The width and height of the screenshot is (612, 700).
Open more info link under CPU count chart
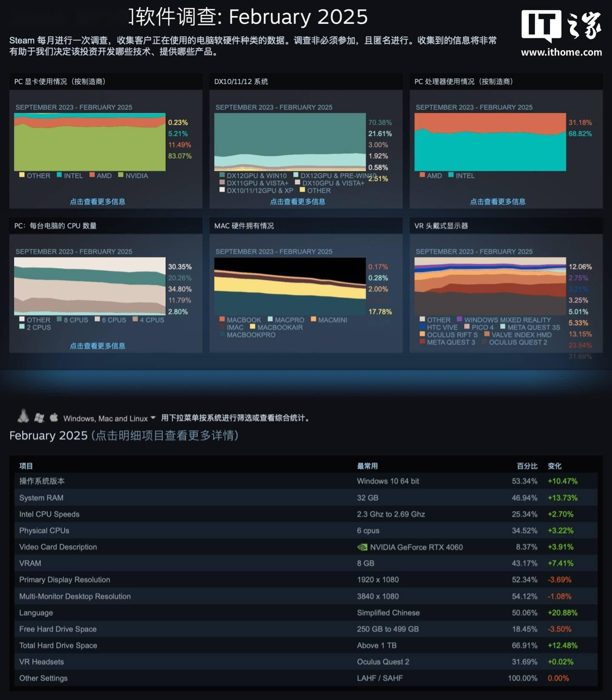coord(97,346)
